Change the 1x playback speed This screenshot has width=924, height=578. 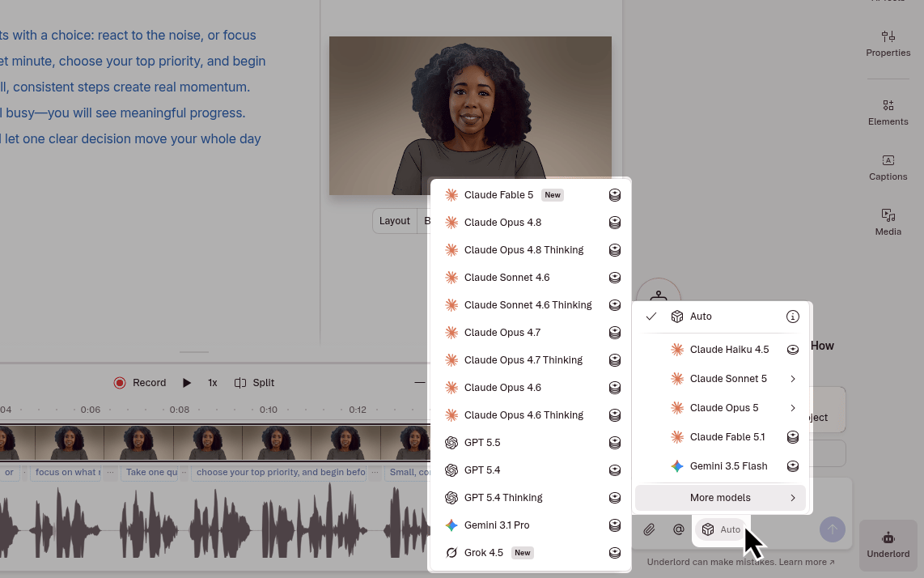click(213, 383)
